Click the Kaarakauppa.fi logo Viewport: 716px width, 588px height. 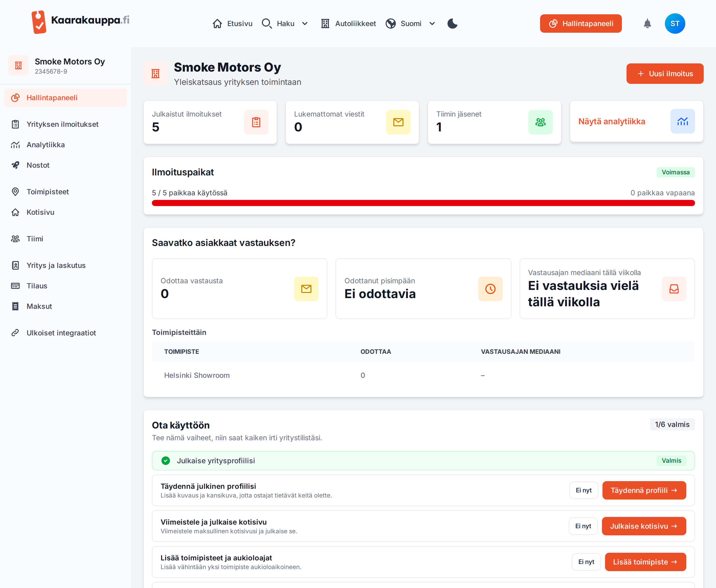coord(80,22)
